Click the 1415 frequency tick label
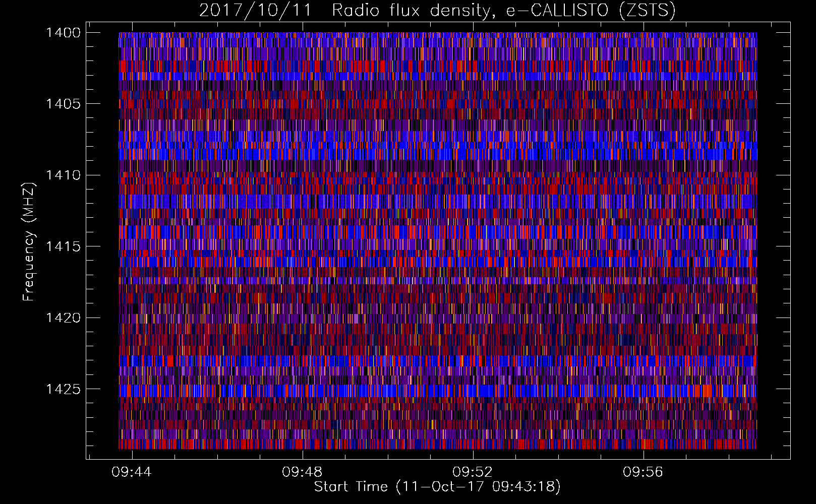This screenshot has height=504, width=816. pyautogui.click(x=63, y=246)
